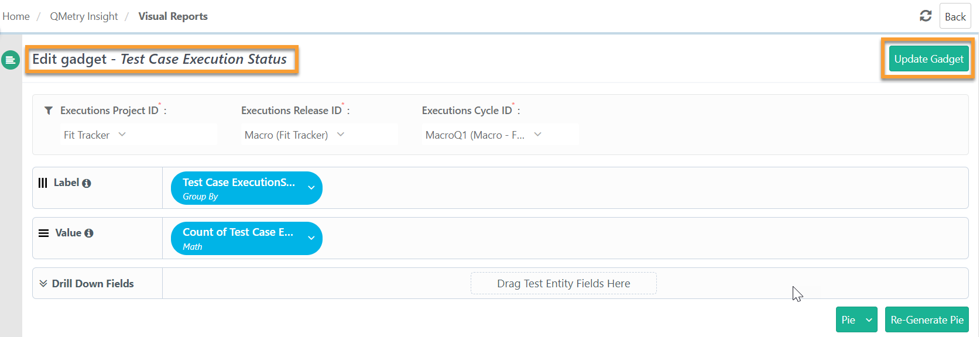Click the filter funnel icon above Executions Project ID
Image resolution: width=980 pixels, height=337 pixels.
(49, 110)
